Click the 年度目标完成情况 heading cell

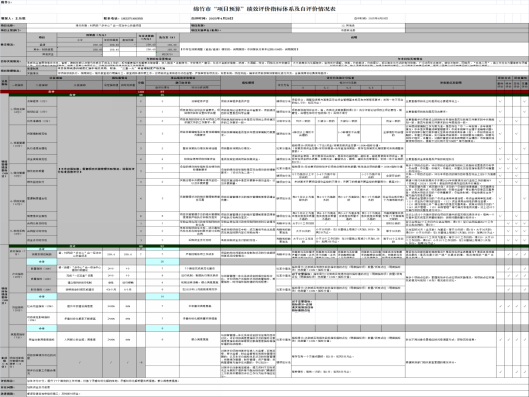click(x=410, y=59)
